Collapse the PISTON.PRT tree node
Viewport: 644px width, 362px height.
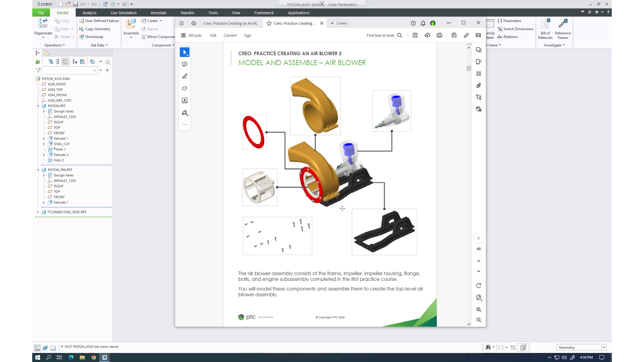[x=38, y=106]
